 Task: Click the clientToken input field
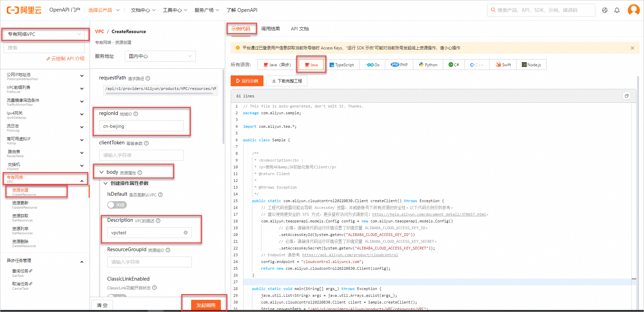pyautogui.click(x=141, y=155)
